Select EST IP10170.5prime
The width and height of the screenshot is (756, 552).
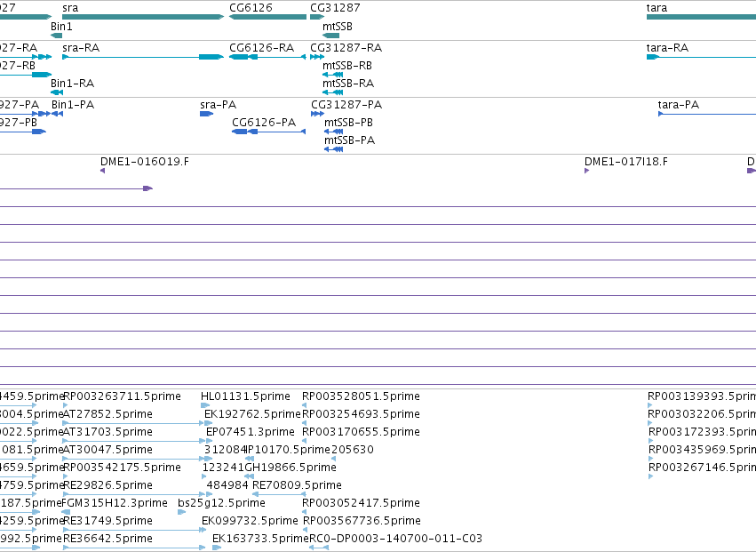[289, 450]
